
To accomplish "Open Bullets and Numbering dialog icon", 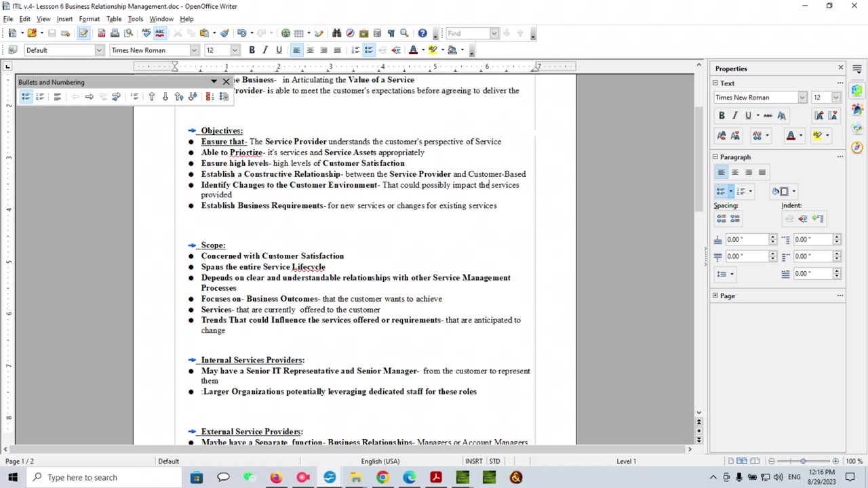I will pos(224,97).
